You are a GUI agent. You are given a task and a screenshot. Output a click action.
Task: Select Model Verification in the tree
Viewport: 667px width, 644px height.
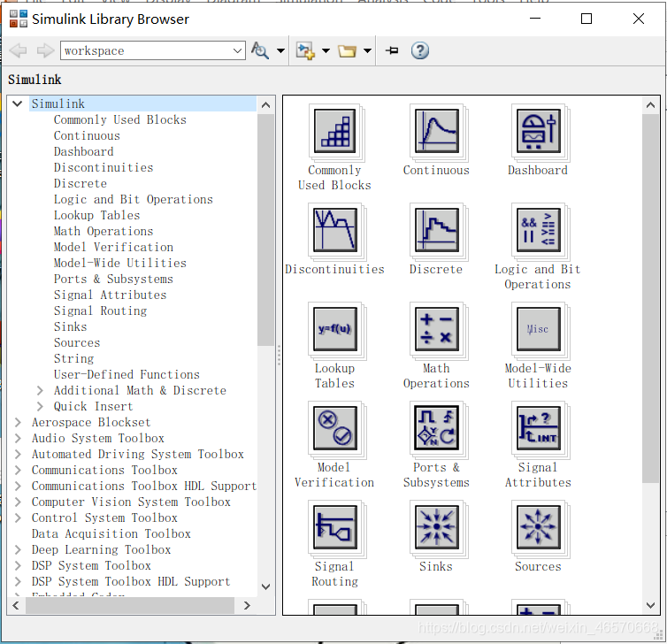pos(113,247)
